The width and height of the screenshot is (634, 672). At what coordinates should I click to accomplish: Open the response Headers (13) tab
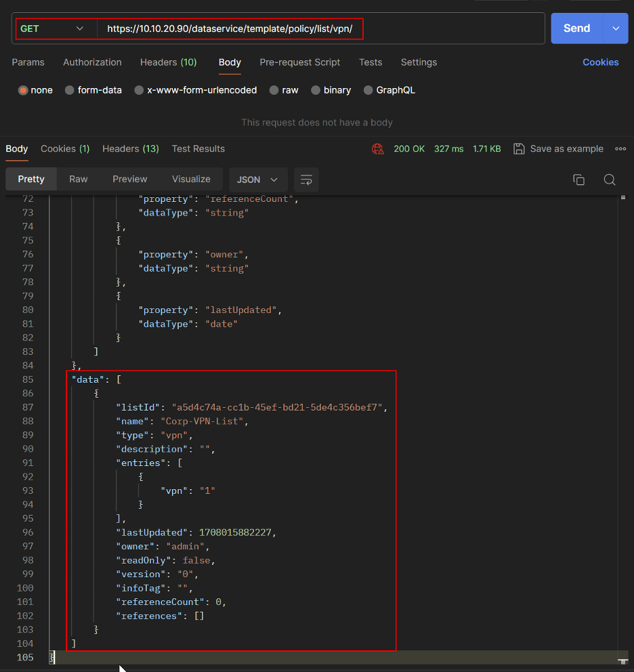click(x=130, y=148)
